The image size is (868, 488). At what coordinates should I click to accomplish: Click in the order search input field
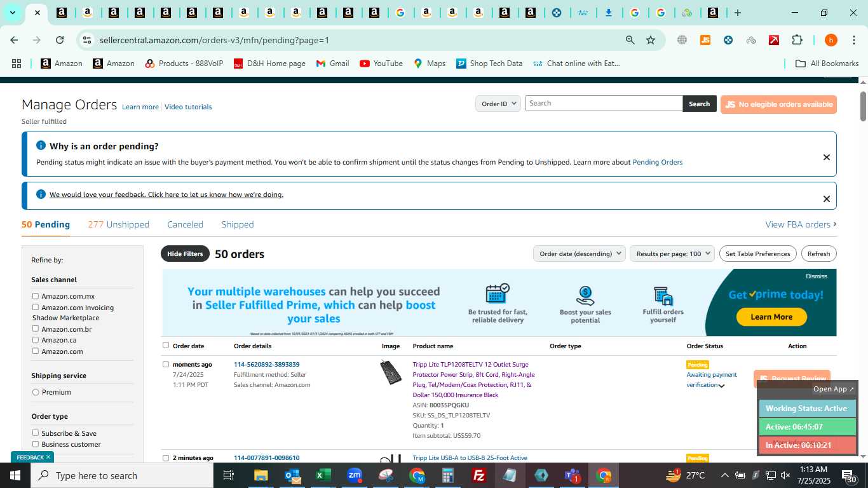pos(604,104)
